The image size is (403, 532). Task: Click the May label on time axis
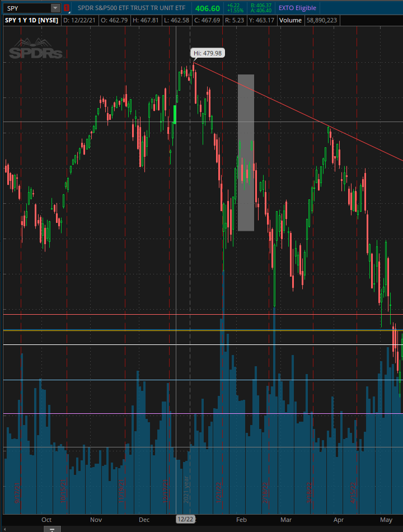click(x=386, y=520)
